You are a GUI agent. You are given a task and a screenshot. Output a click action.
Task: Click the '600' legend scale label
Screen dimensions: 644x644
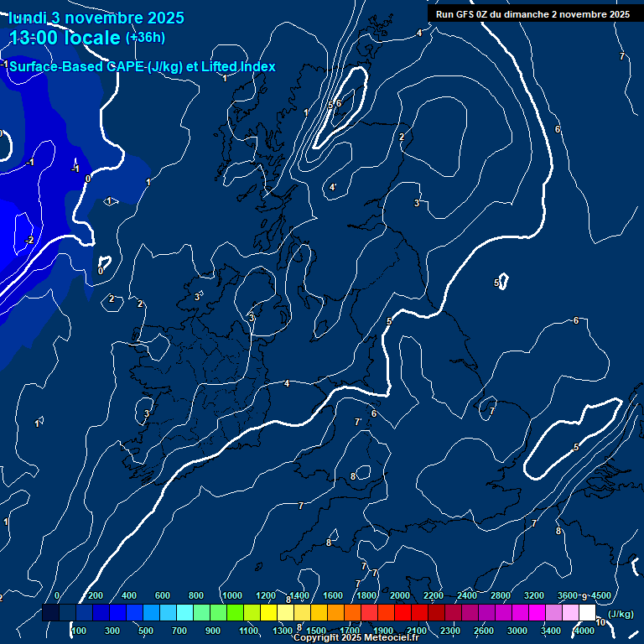coord(162,595)
